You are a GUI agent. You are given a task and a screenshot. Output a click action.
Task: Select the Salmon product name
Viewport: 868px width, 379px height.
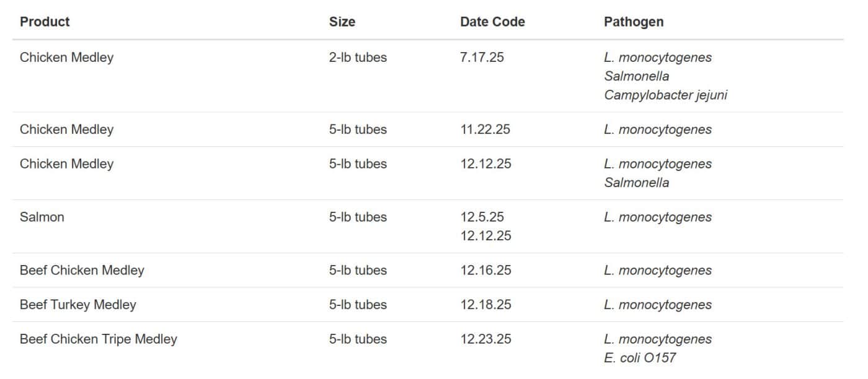42,217
